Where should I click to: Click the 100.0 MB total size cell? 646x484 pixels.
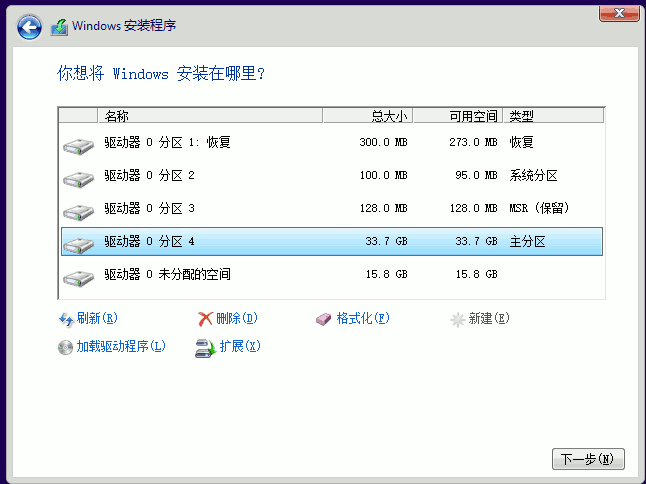[383, 175]
